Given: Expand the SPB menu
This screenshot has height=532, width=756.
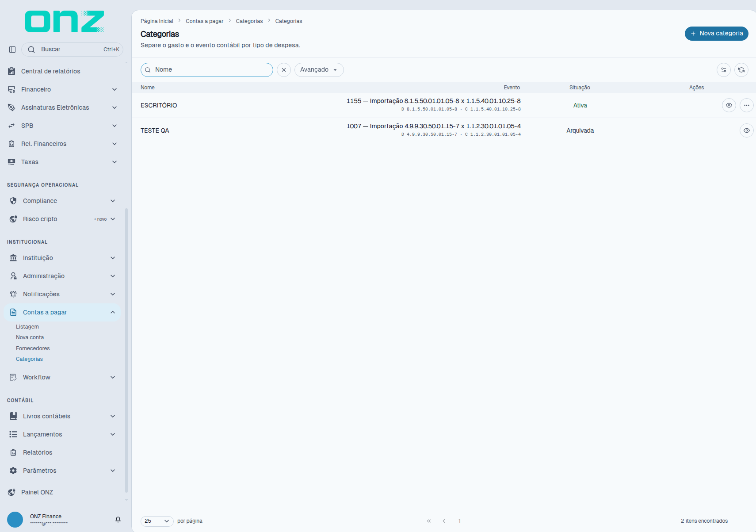Looking at the screenshot, I should [x=63, y=126].
